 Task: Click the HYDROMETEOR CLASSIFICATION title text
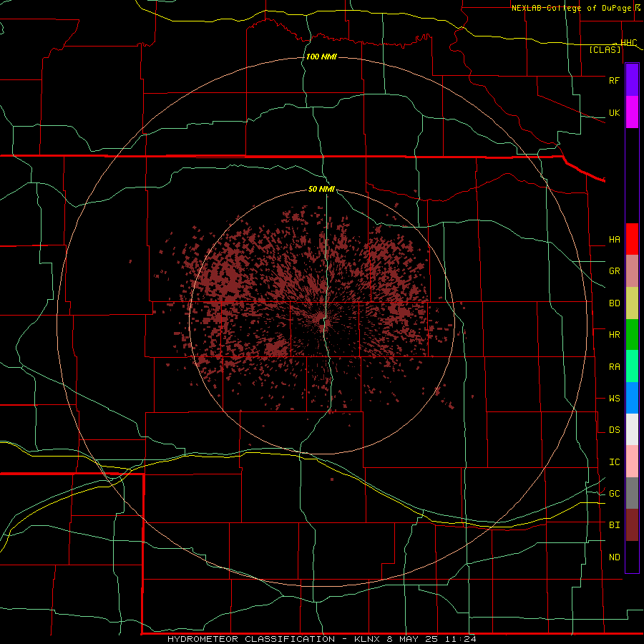pyautogui.click(x=251, y=639)
